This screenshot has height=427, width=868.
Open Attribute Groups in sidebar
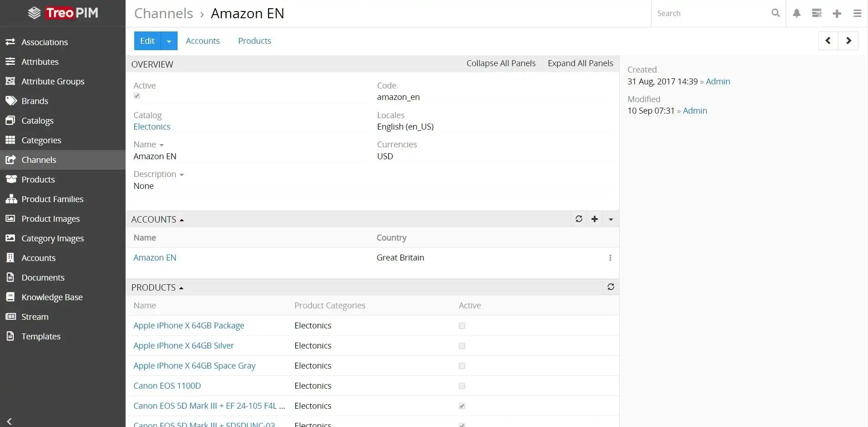pos(53,81)
